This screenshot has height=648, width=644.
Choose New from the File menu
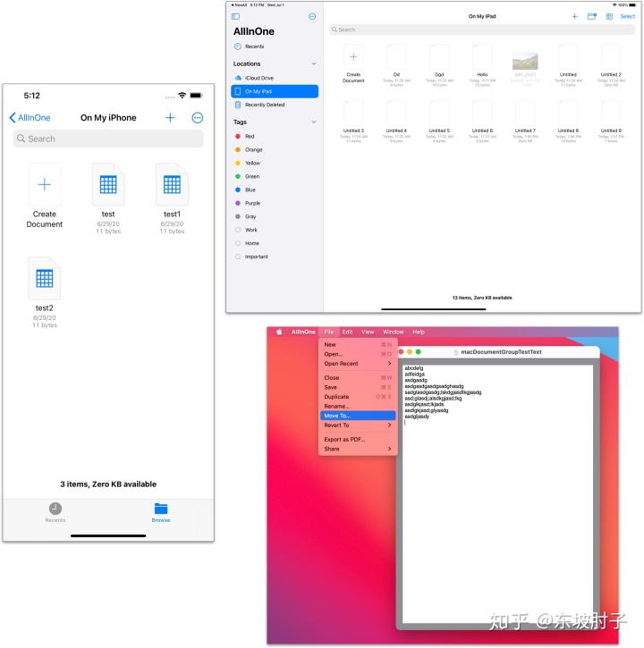358,345
